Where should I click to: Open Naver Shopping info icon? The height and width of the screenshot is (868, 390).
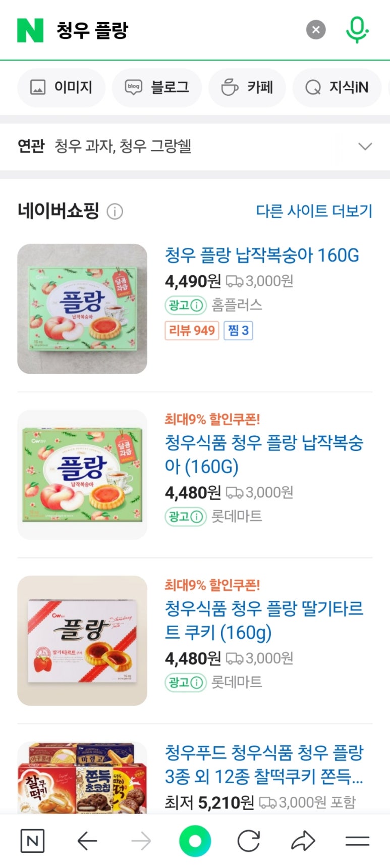[115, 211]
